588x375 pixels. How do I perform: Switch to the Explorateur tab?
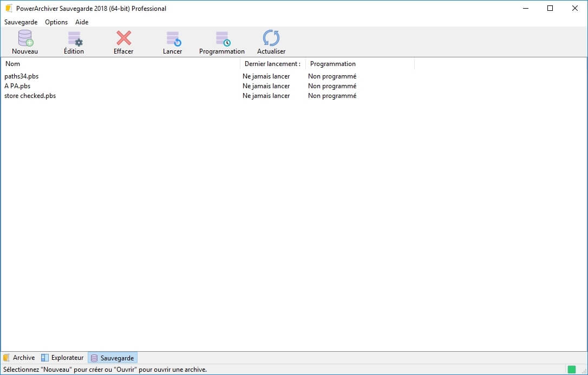coord(62,358)
